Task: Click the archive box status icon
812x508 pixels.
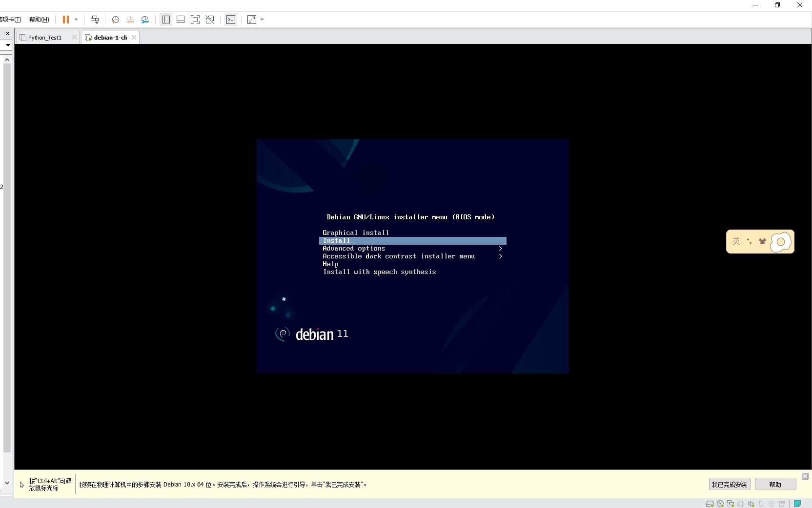Action: [782, 504]
